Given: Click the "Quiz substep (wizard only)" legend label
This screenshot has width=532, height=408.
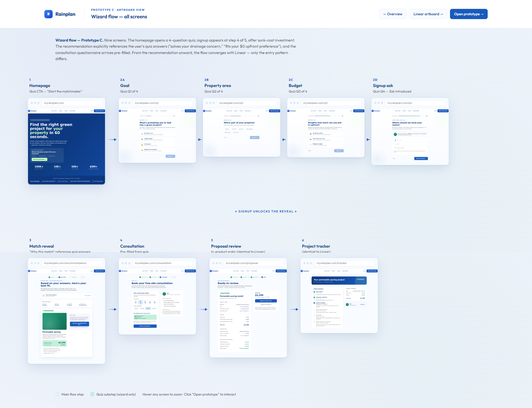Looking at the screenshot, I should (116, 394).
